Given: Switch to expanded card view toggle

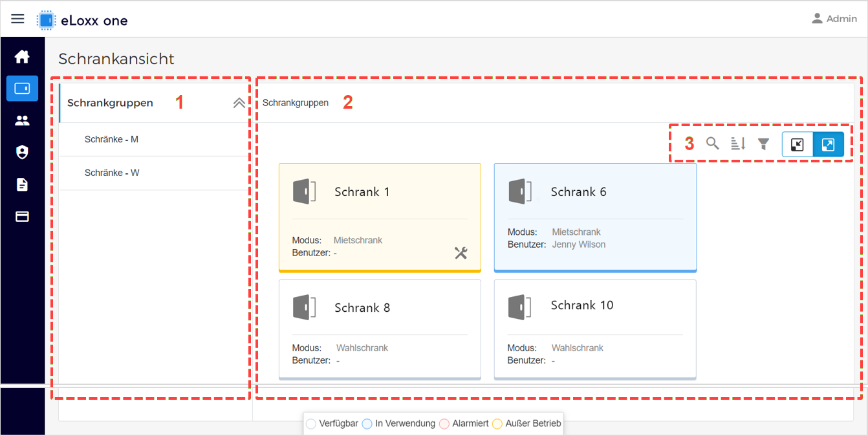Looking at the screenshot, I should [x=829, y=144].
